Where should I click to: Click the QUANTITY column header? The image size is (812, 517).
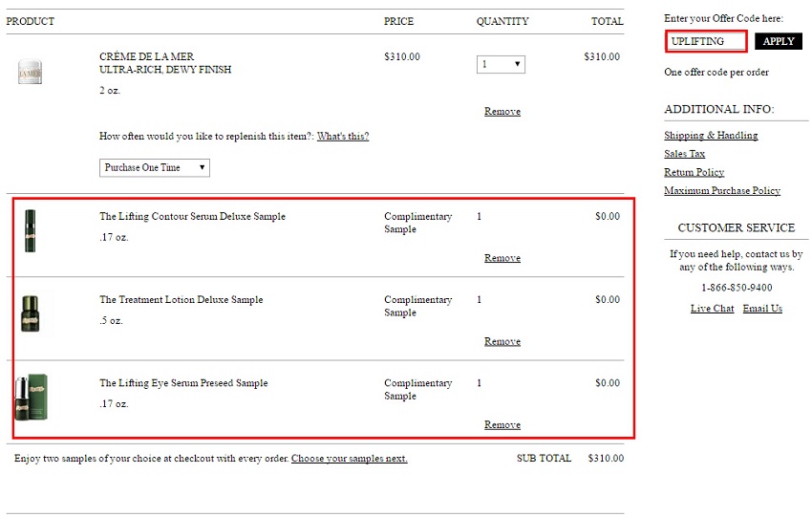point(502,21)
